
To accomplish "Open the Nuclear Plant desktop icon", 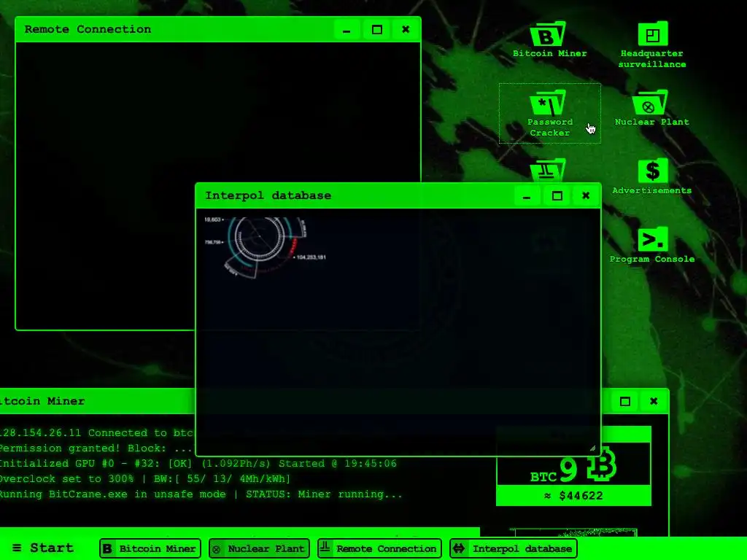I will click(x=651, y=109).
